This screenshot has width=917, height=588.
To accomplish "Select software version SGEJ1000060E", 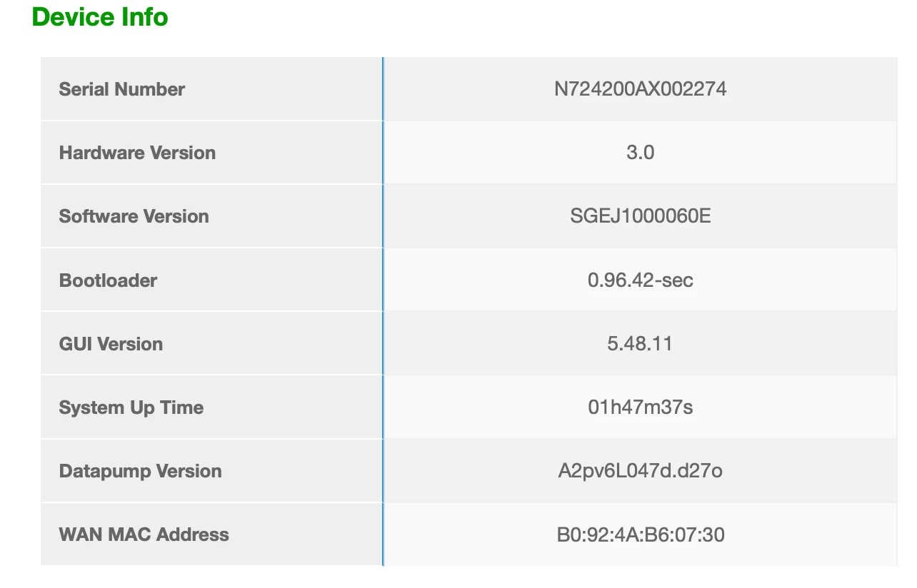I will (640, 216).
